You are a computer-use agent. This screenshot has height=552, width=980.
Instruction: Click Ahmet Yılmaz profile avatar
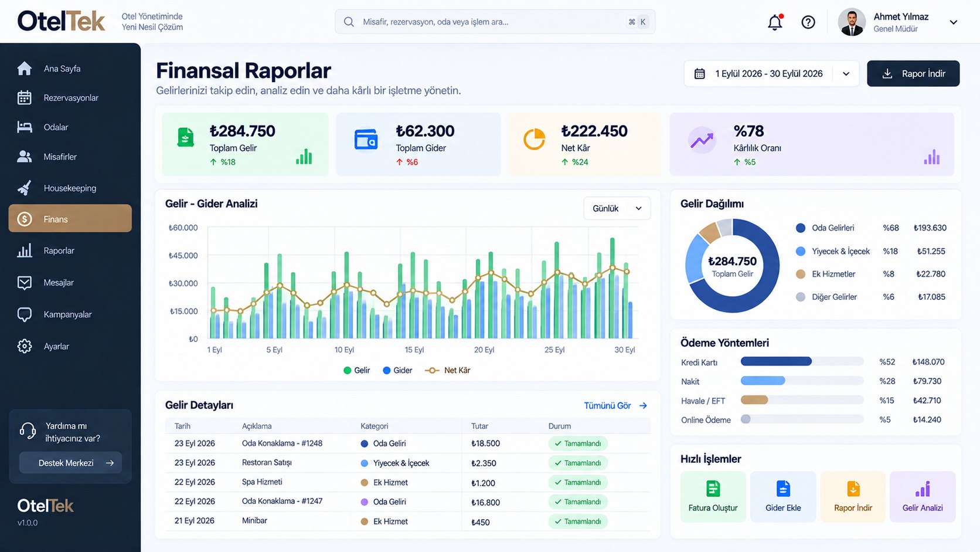click(852, 22)
